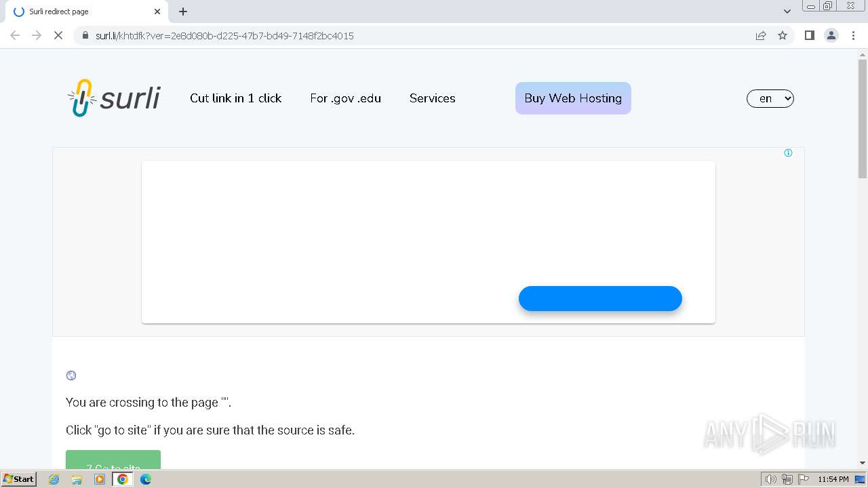Click the page vertical scrollbar thumb
Image resolution: width=868 pixels, height=488 pixels.
point(863,119)
